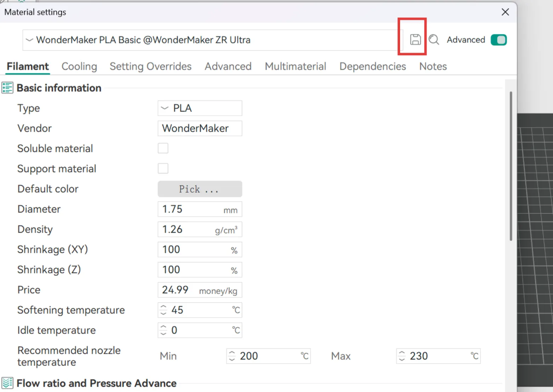
Task: Switch to the Filament tab
Action: tap(28, 66)
